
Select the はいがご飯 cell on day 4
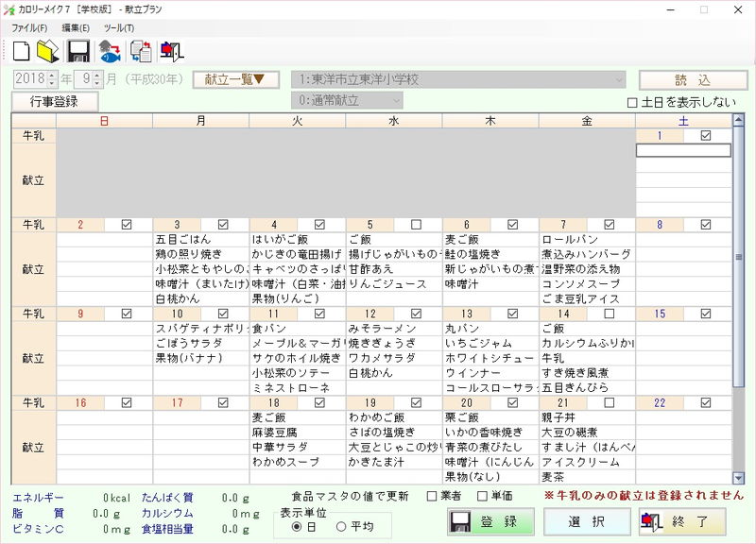click(298, 240)
